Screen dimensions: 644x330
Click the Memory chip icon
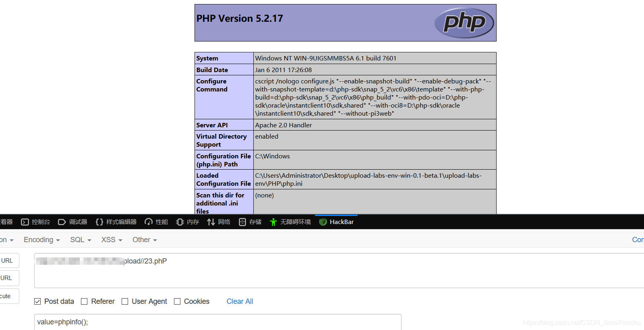pyautogui.click(x=180, y=222)
